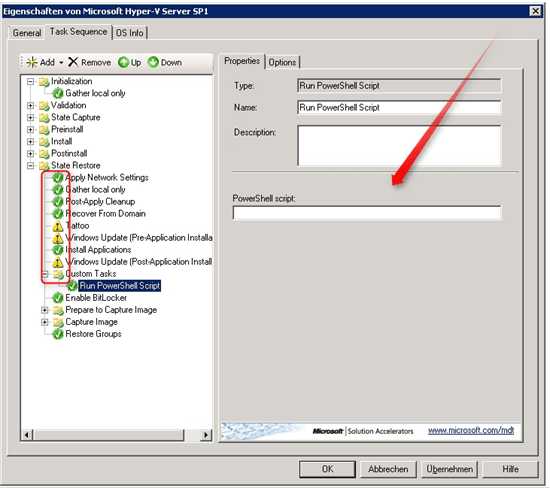The height and width of the screenshot is (488, 550).
Task: Click the Install folder icon
Action: click(x=44, y=142)
